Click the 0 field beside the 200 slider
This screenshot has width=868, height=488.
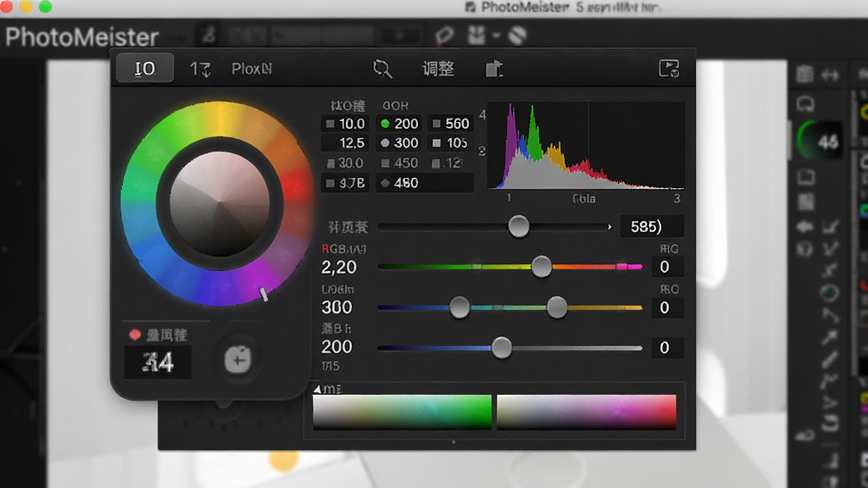pos(666,347)
